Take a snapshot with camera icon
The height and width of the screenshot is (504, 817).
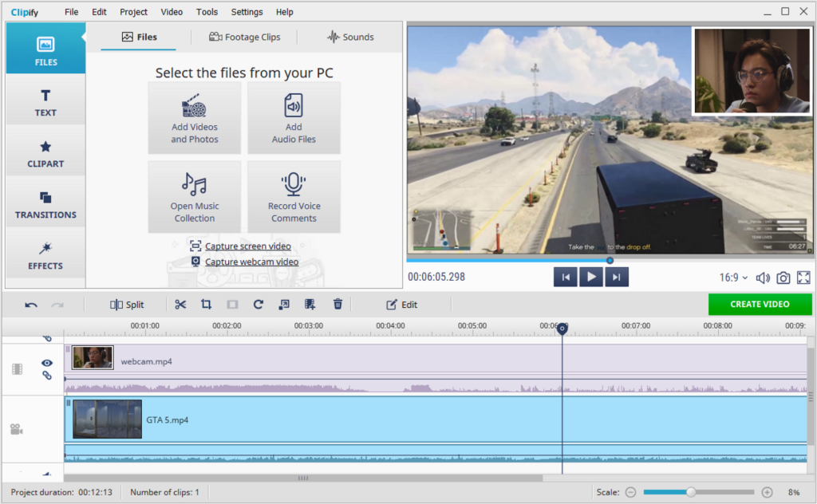(x=783, y=278)
